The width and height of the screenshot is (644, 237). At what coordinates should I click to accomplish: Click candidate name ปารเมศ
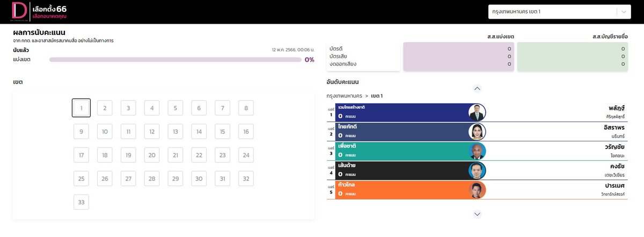pos(615,185)
